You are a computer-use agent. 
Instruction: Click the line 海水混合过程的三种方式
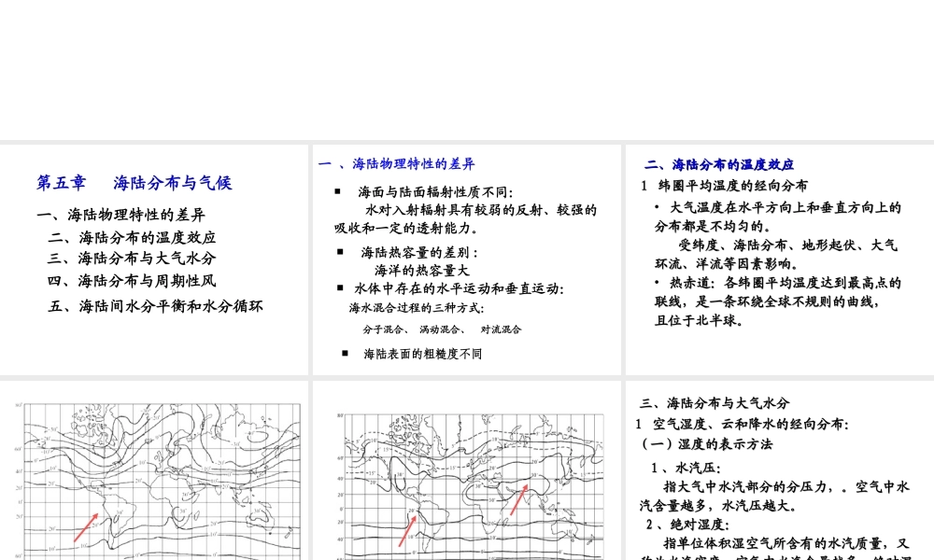tap(417, 308)
